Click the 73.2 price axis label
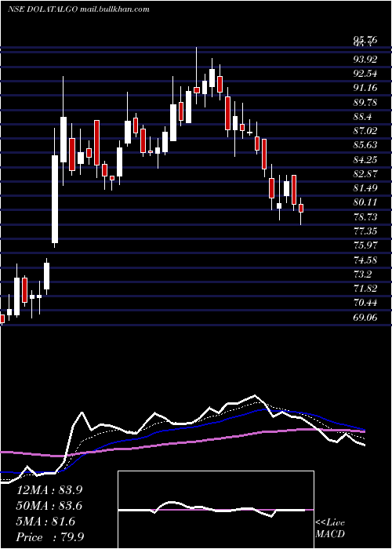 click(x=362, y=274)
